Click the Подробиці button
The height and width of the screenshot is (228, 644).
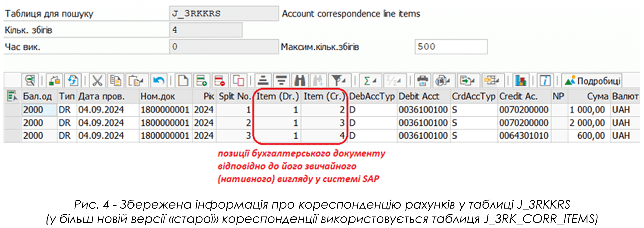592,81
